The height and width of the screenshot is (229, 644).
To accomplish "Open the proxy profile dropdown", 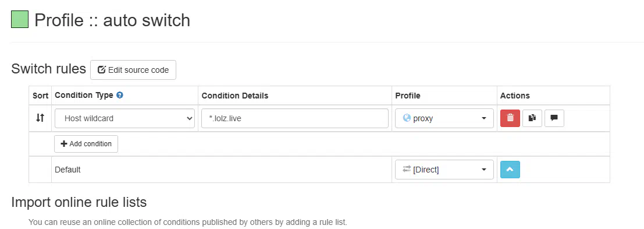I will click(444, 118).
